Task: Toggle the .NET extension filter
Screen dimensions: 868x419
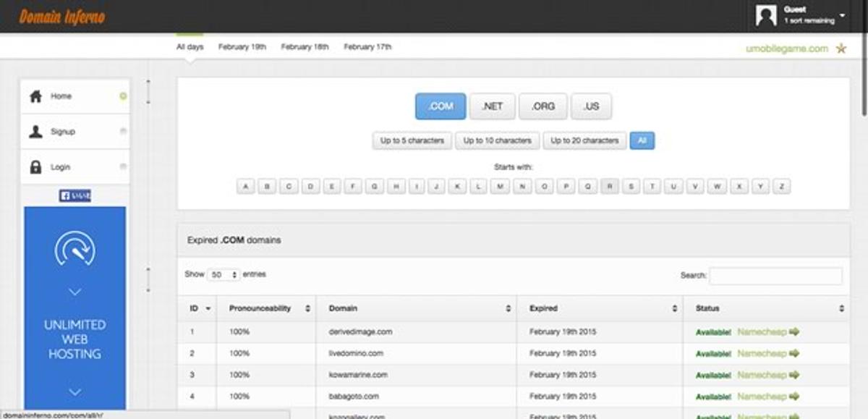Action: (492, 106)
